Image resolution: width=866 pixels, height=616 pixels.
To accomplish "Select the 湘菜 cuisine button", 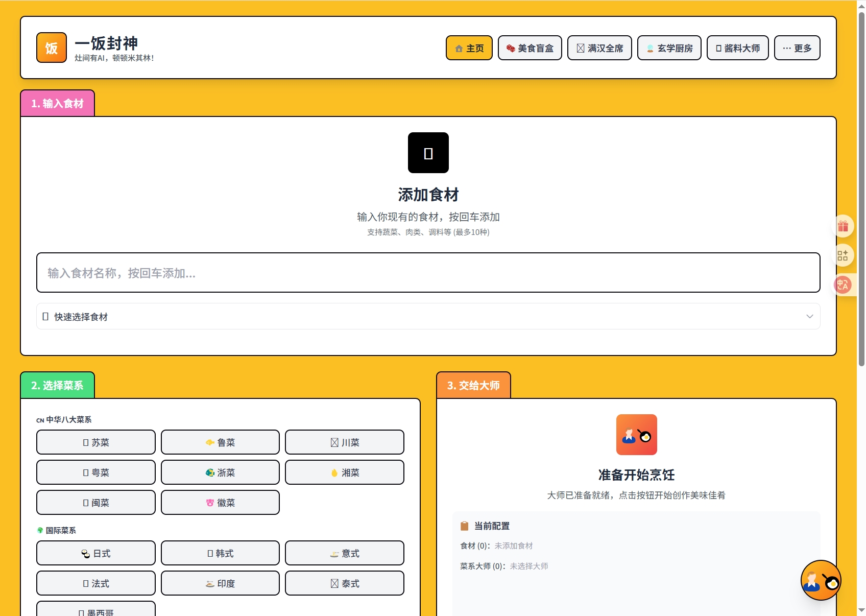I will 344,472.
